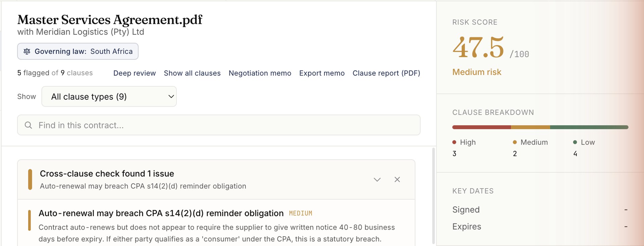Open the All clause types (9) dropdown
This screenshot has height=246, width=644.
click(x=109, y=96)
